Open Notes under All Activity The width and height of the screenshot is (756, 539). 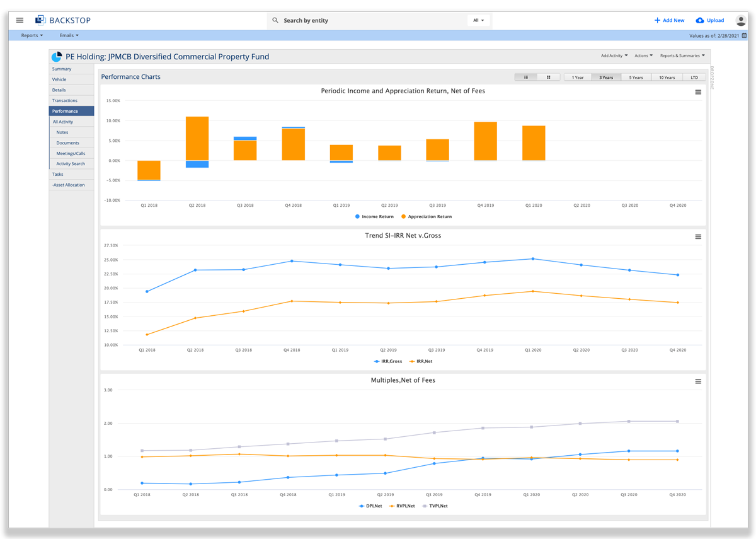click(x=71, y=132)
